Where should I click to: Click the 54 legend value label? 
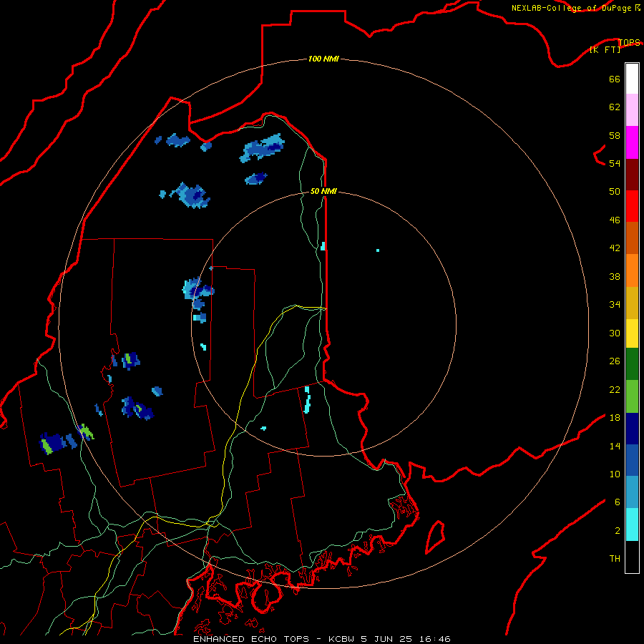coord(615,163)
